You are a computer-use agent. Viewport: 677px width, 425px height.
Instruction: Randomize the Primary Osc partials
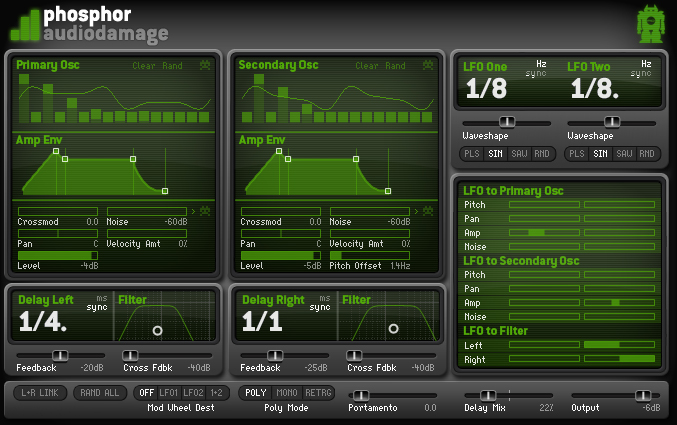(172, 66)
